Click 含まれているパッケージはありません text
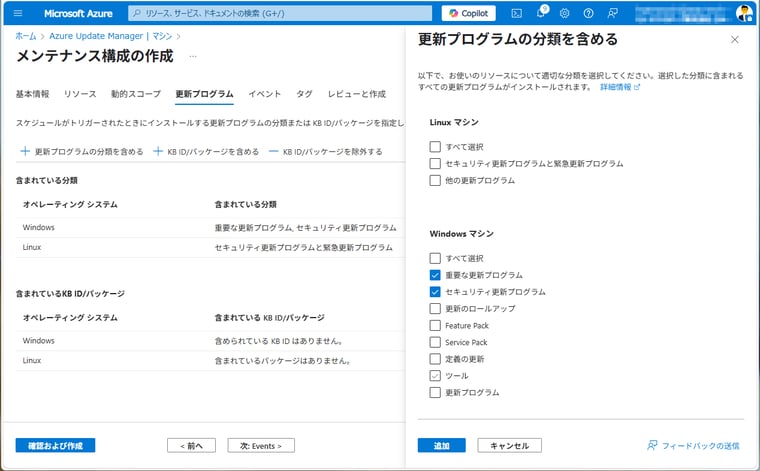Screen dimensions: 760x471 tap(283, 361)
